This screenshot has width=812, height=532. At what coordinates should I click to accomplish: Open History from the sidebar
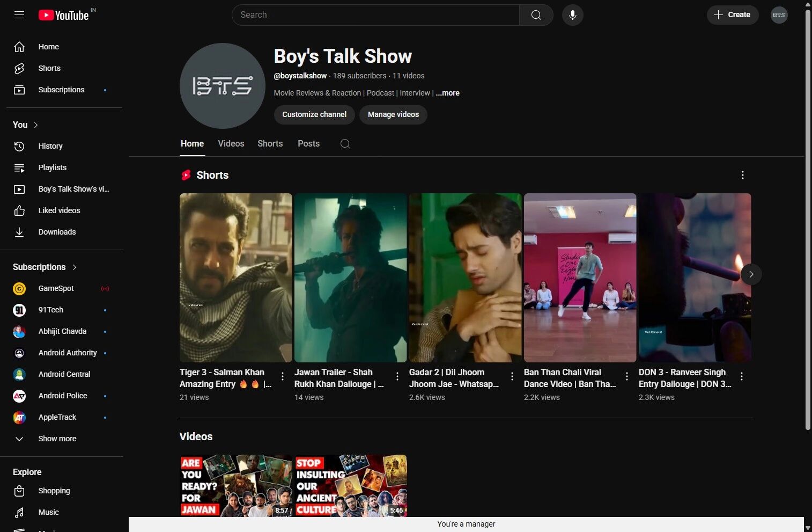(50, 146)
